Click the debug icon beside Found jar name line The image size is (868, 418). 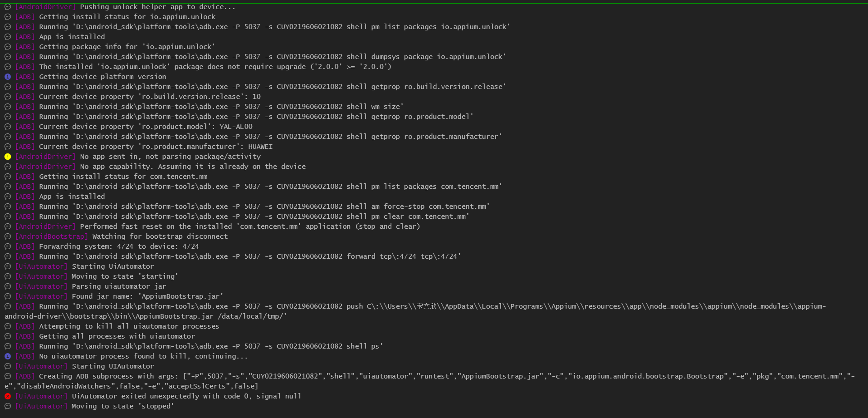[8, 296]
